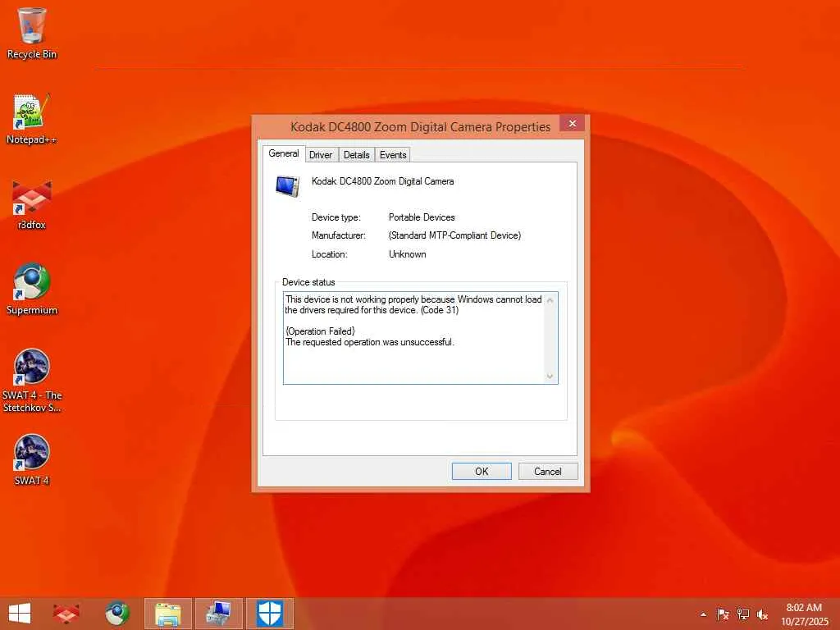Switch to the Events tab
The height and width of the screenshot is (630, 840).
point(393,155)
